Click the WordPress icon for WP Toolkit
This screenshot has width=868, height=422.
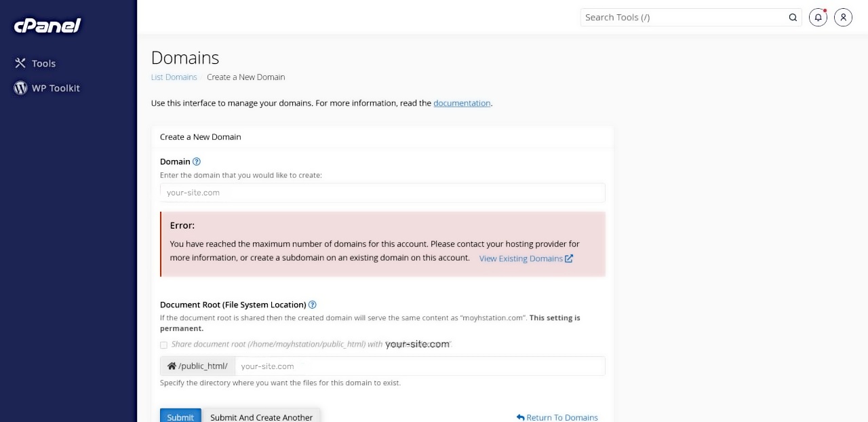(x=20, y=88)
